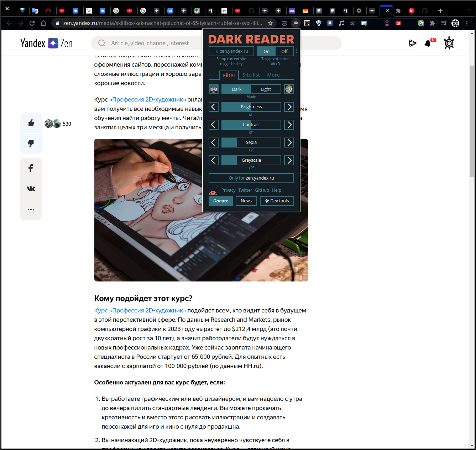
Task: Adjust the Sepia slider value
Action: (251, 142)
